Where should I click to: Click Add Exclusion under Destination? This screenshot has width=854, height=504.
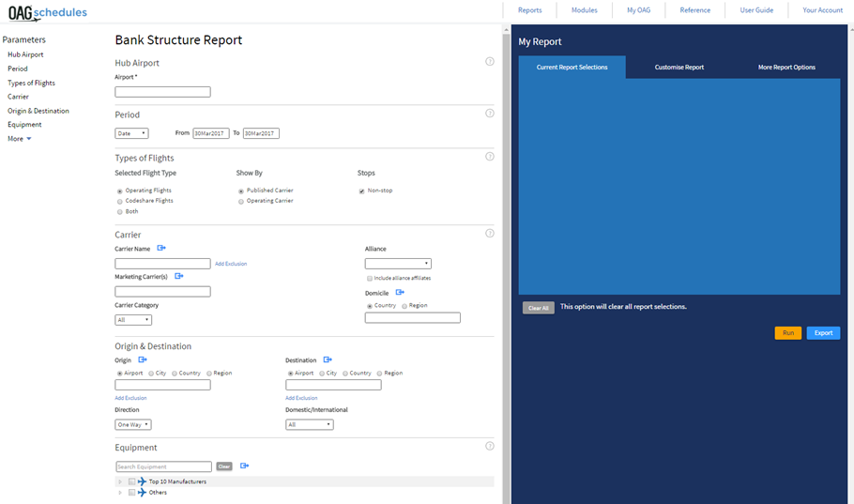301,398
